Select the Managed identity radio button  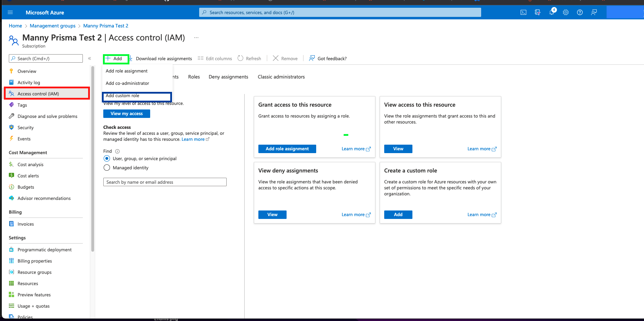tap(107, 168)
